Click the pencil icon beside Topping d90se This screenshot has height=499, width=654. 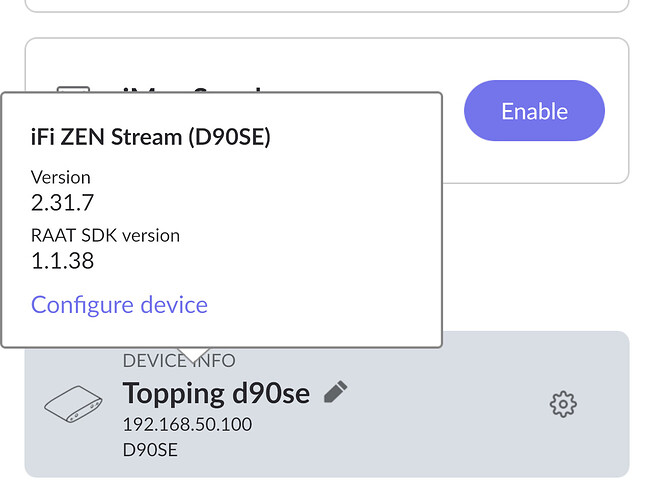[335, 392]
